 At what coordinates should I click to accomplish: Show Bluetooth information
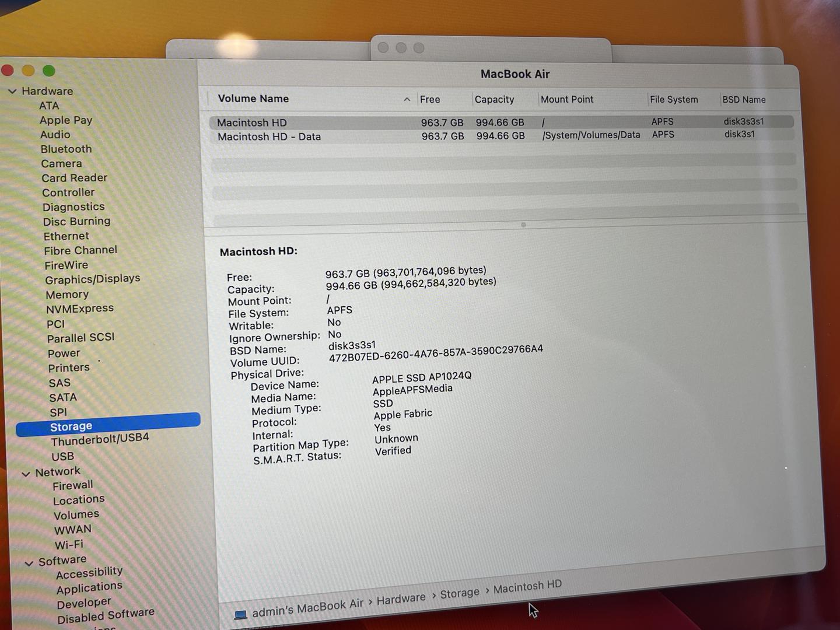(x=66, y=149)
